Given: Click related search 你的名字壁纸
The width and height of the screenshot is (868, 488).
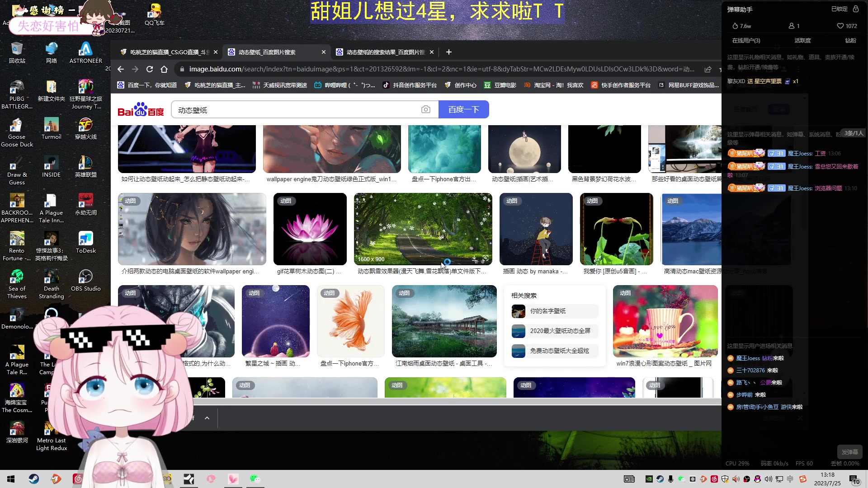Looking at the screenshot, I should point(554,311).
